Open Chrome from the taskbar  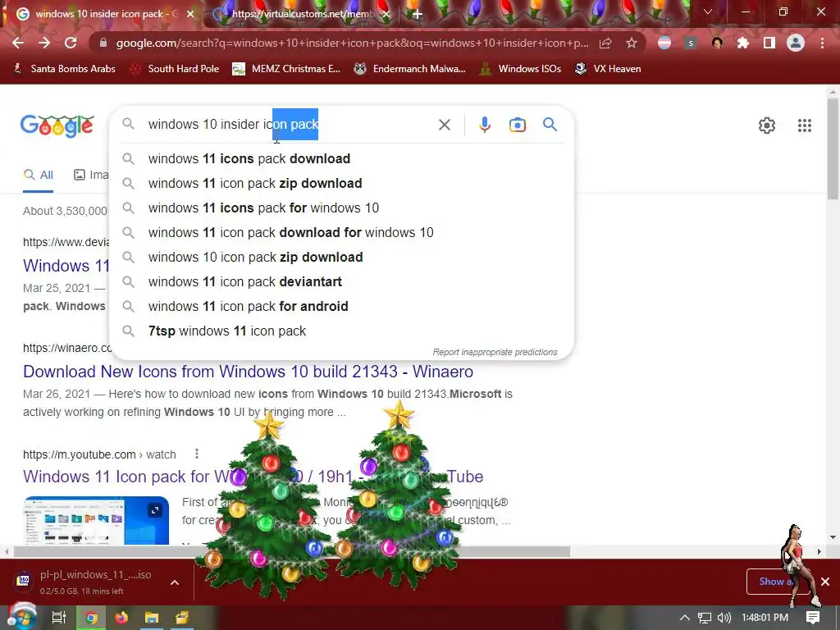tap(91, 618)
